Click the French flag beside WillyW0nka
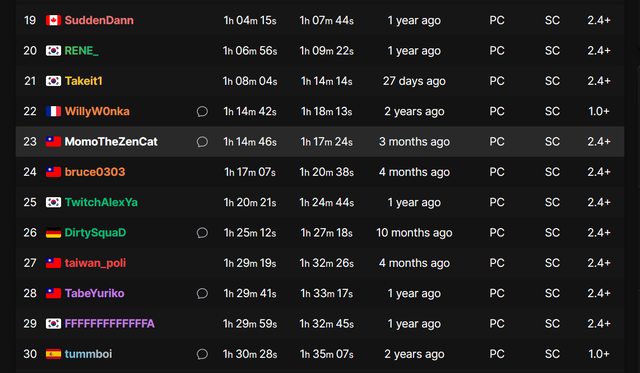640x373 pixels. [x=53, y=111]
